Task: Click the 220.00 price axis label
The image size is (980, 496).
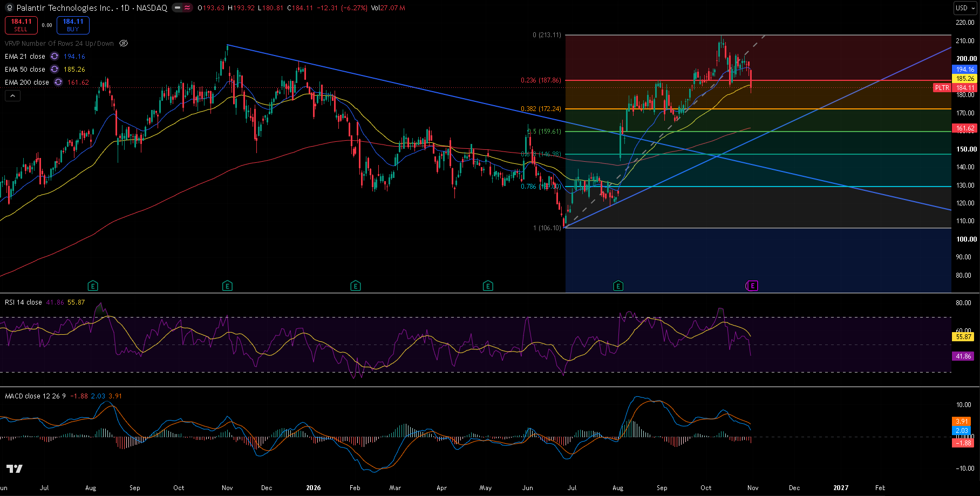Action: click(x=965, y=23)
